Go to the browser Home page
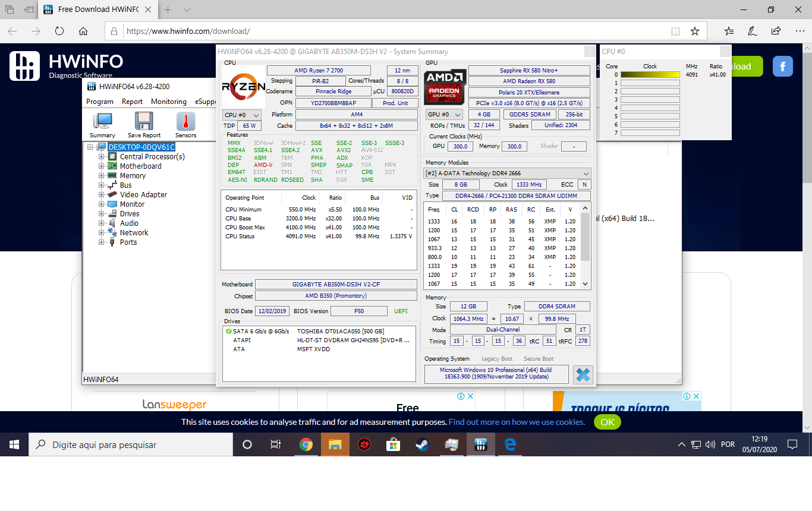Image resolution: width=812 pixels, height=511 pixels. [83, 31]
